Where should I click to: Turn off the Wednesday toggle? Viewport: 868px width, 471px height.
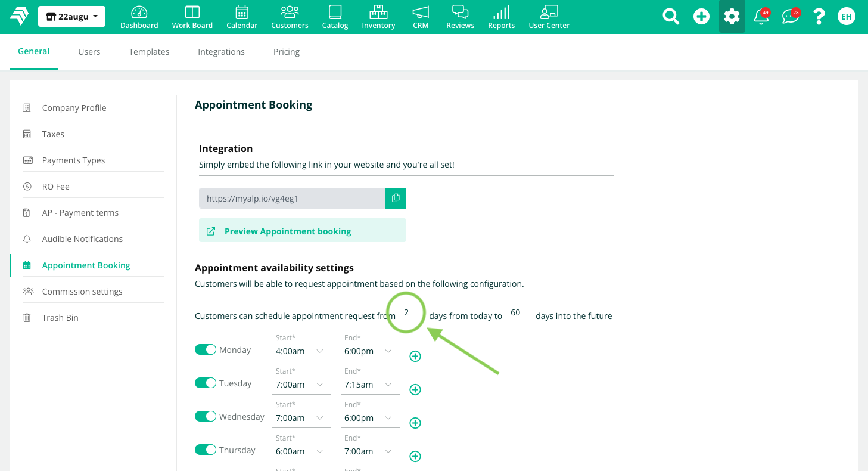click(x=206, y=417)
